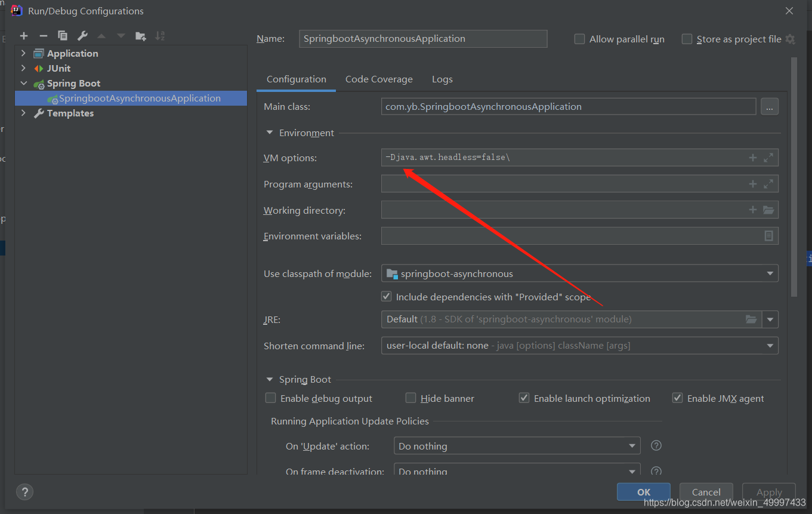Screen dimensions: 812x514
Task: Change the On 'Update' action dropdown
Action: [632, 445]
